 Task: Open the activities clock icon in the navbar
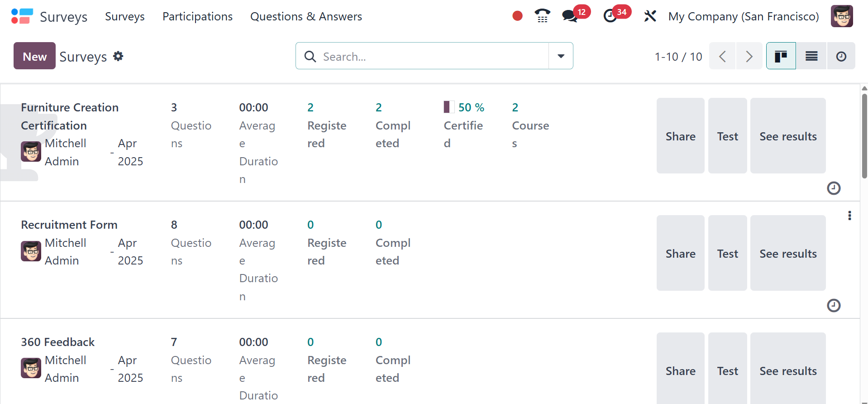pyautogui.click(x=610, y=16)
